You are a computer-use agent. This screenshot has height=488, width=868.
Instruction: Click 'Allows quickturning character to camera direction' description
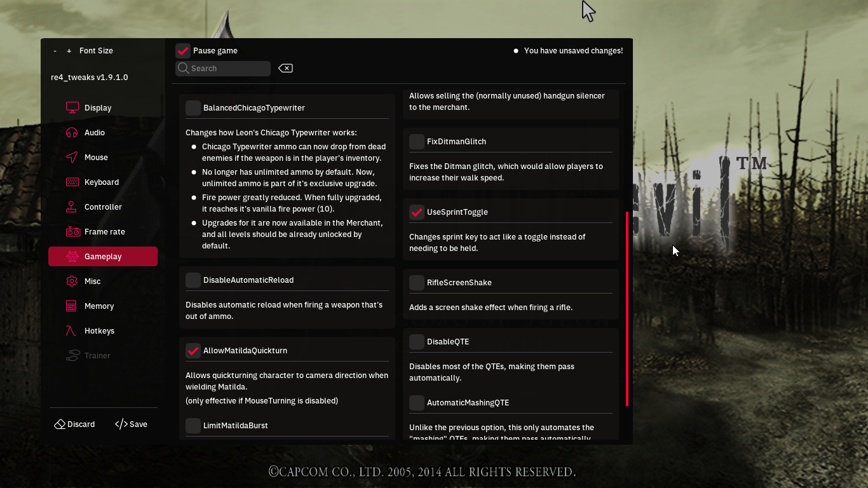pos(287,381)
